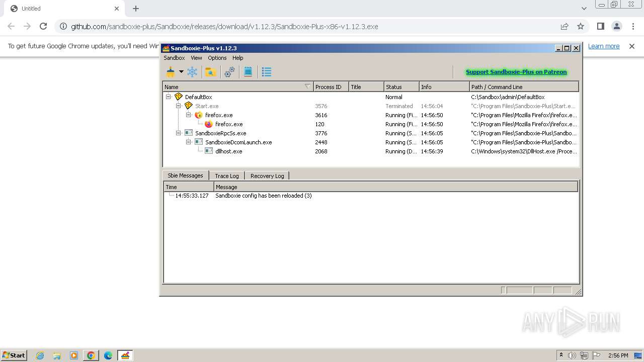Open Chrome three-dot menu
644x362 pixels.
(633, 26)
